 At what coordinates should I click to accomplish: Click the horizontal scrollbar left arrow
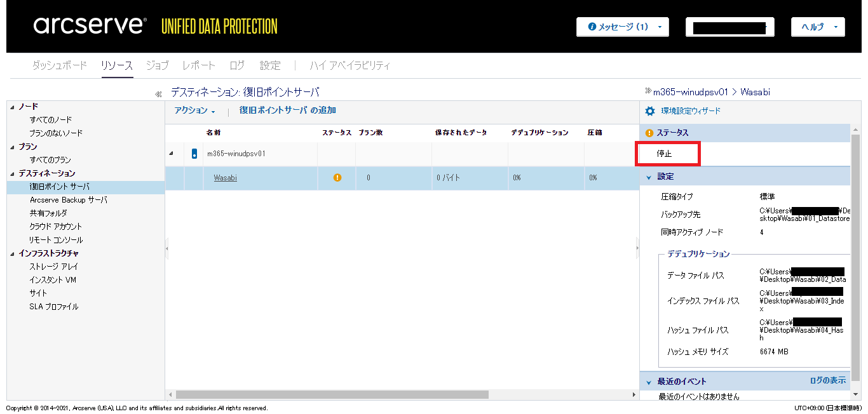(170, 394)
